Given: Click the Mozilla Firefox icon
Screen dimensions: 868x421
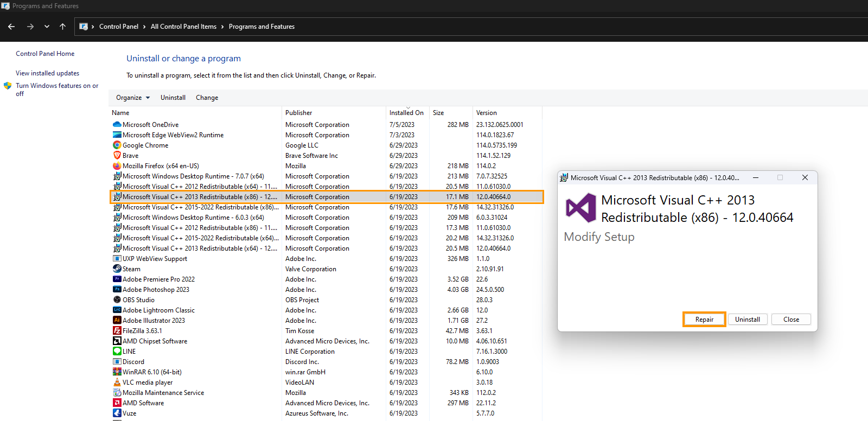Looking at the screenshot, I should click(x=117, y=165).
